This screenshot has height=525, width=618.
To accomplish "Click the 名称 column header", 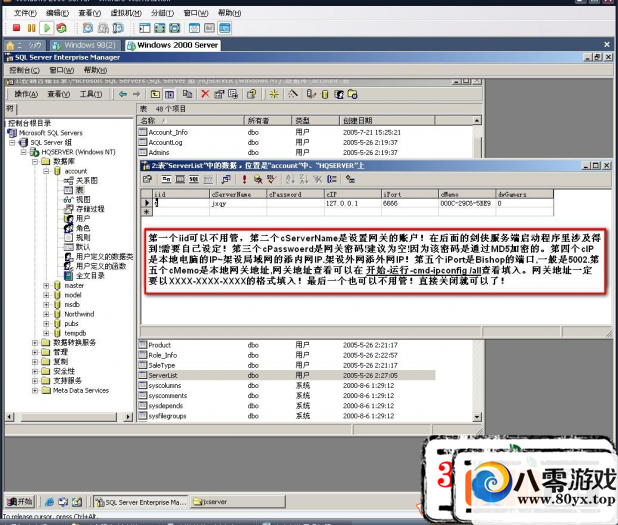I will (191, 121).
